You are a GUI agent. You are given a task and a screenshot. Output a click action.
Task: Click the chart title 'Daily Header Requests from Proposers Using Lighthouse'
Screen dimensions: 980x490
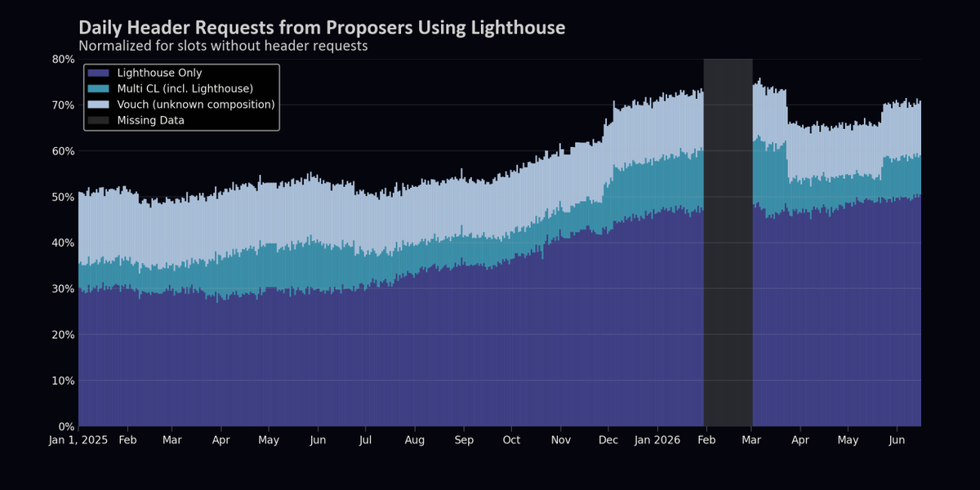click(322, 28)
